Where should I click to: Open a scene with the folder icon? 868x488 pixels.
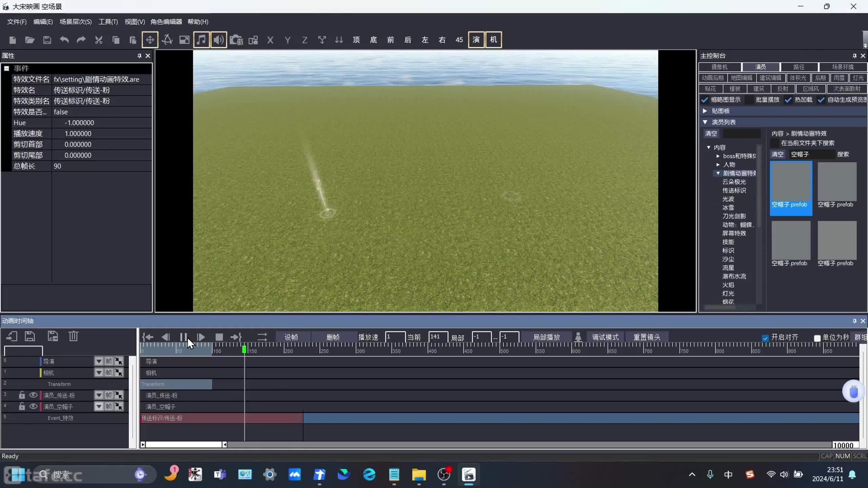[x=30, y=40]
